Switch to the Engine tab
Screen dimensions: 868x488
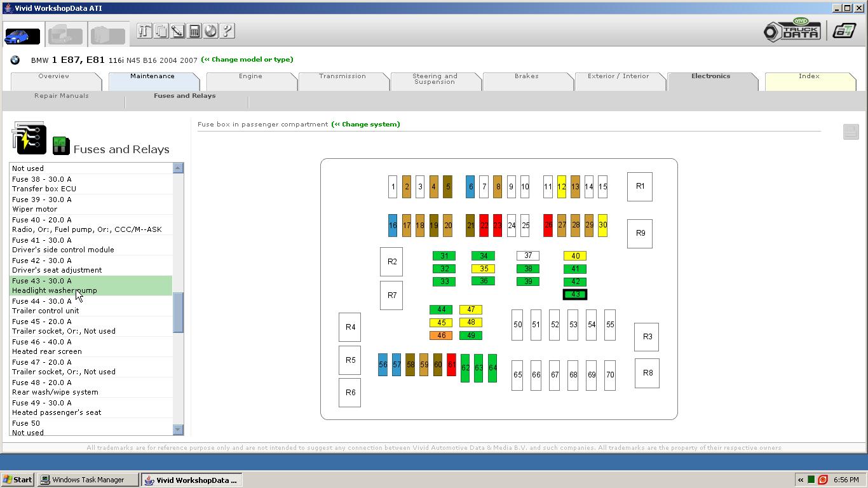tap(250, 76)
